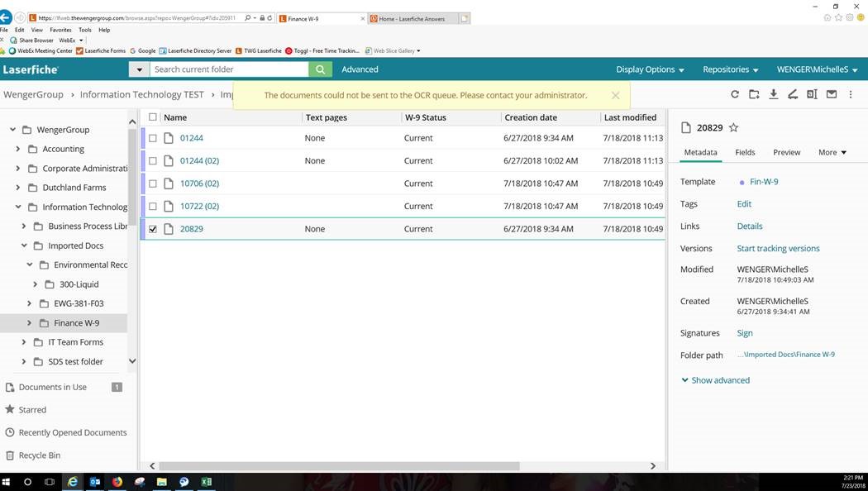Click the Email envelope icon

click(x=832, y=94)
